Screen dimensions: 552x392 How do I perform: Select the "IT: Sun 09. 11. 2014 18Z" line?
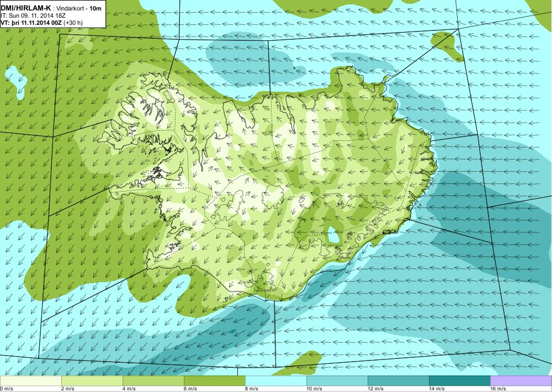point(34,15)
